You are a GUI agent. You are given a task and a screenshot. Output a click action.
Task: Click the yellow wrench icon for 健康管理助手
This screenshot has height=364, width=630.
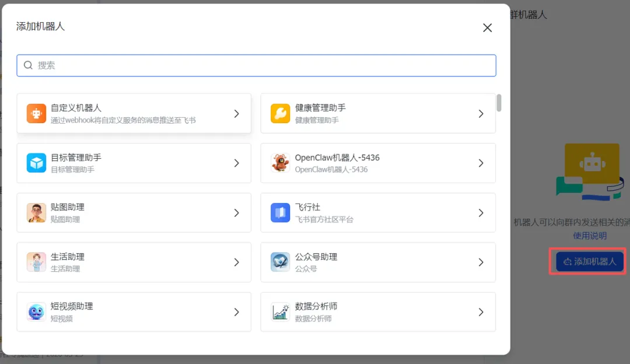pyautogui.click(x=281, y=114)
